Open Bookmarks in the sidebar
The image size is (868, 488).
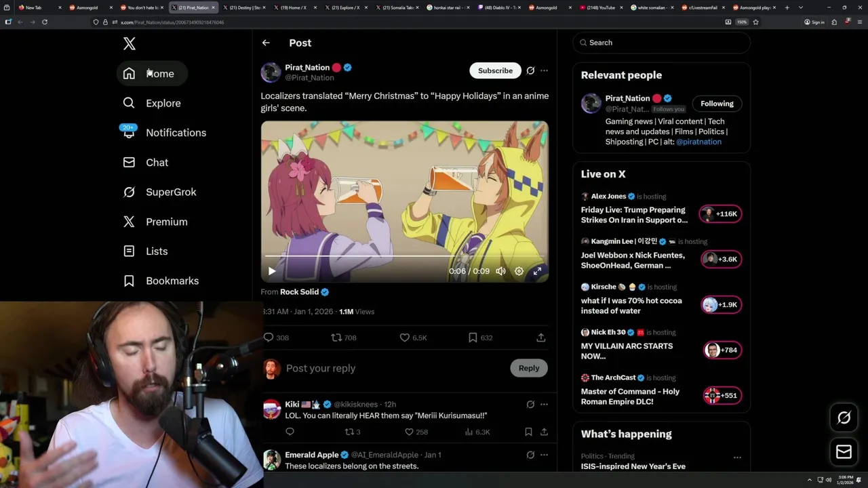click(x=161, y=281)
